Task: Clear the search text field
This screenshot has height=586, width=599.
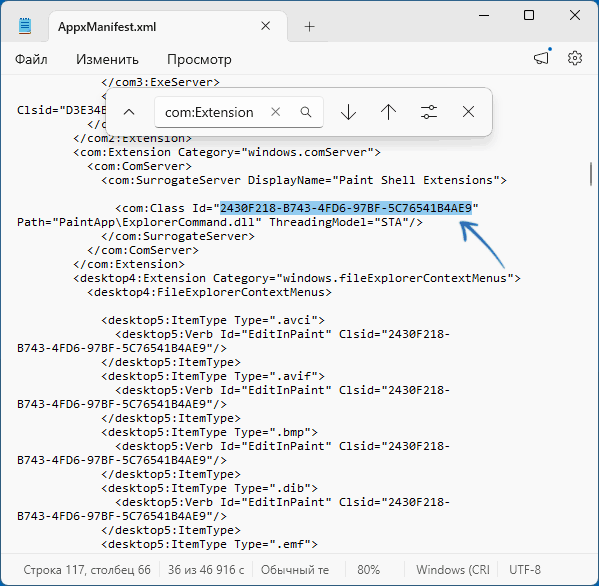Action: point(275,112)
